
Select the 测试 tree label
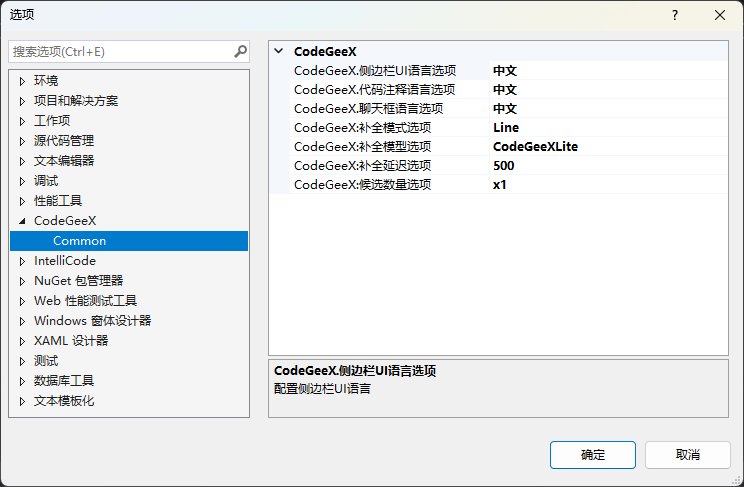click(46, 361)
